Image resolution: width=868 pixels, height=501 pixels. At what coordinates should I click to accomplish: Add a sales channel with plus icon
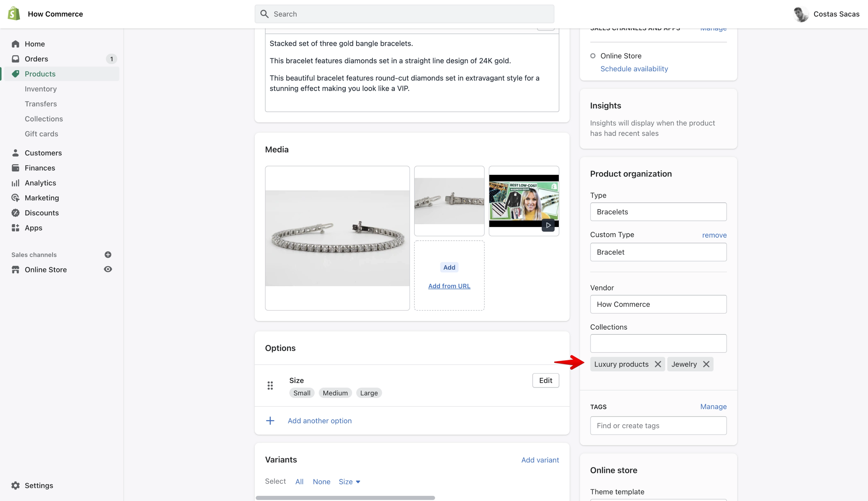pyautogui.click(x=108, y=255)
